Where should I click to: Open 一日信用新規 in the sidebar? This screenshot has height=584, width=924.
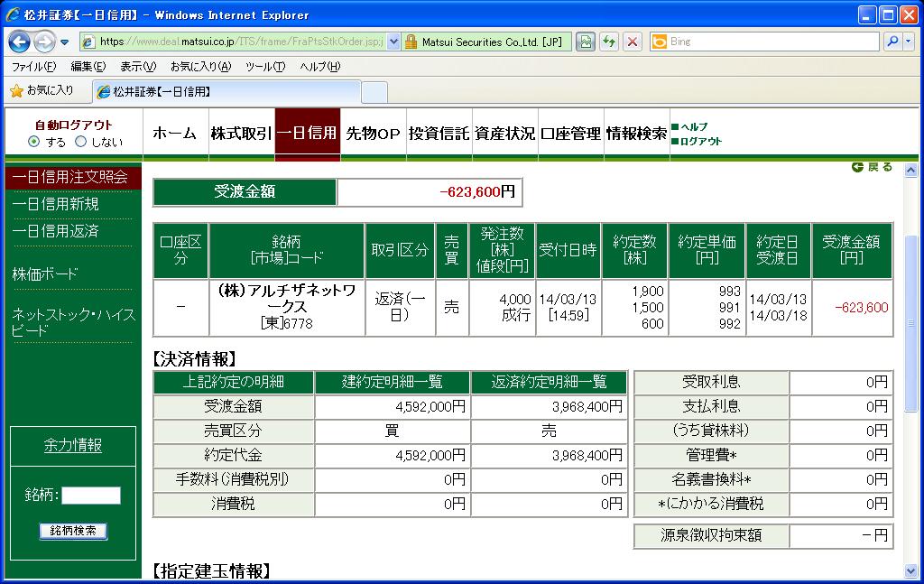(56, 204)
